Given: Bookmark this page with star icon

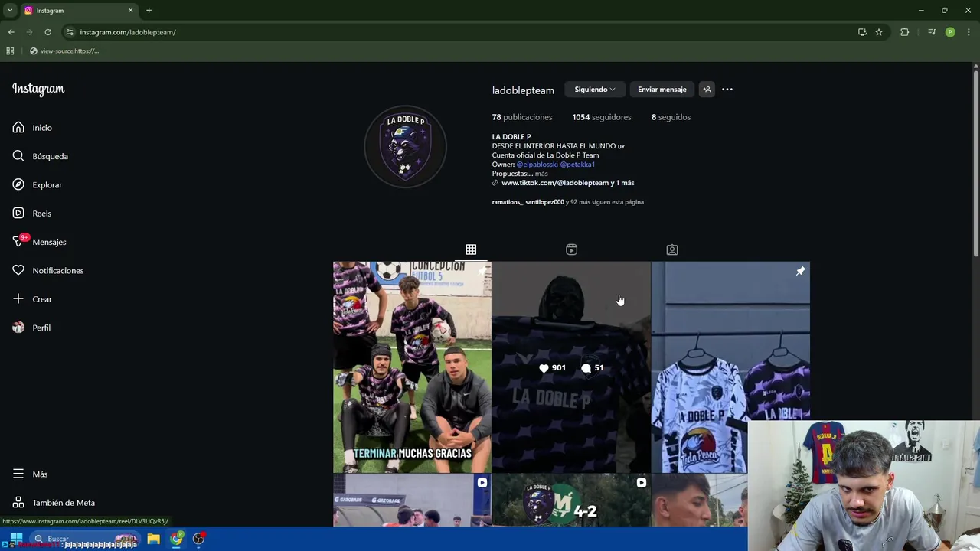Looking at the screenshot, I should coord(879,32).
